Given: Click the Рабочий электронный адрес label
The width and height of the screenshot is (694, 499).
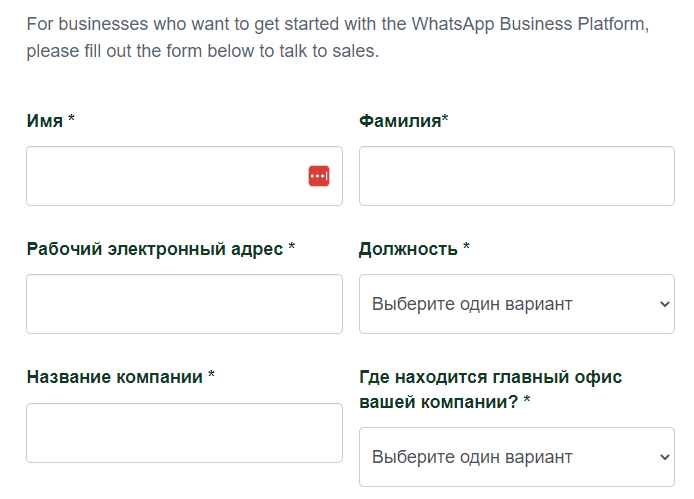Looking at the screenshot, I should pos(155,249).
